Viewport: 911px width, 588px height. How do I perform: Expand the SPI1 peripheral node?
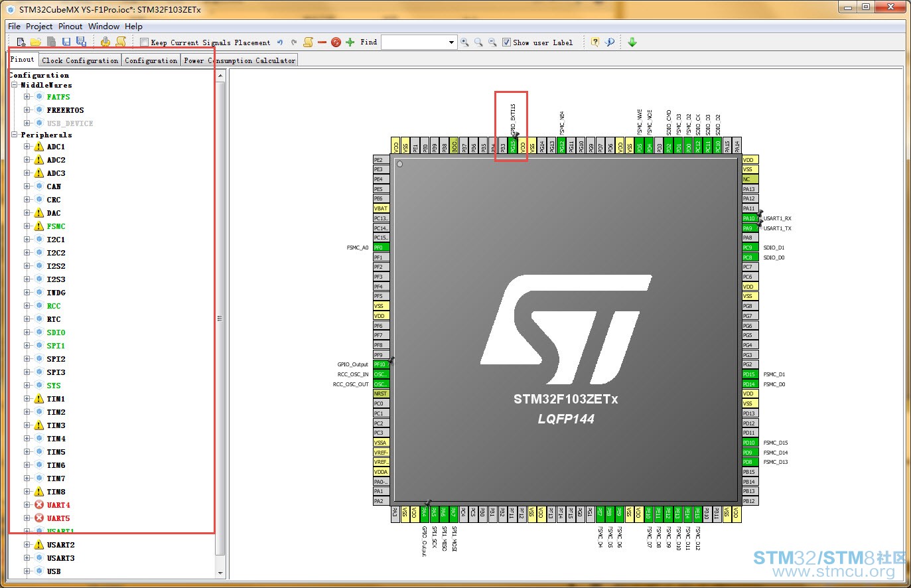click(27, 346)
